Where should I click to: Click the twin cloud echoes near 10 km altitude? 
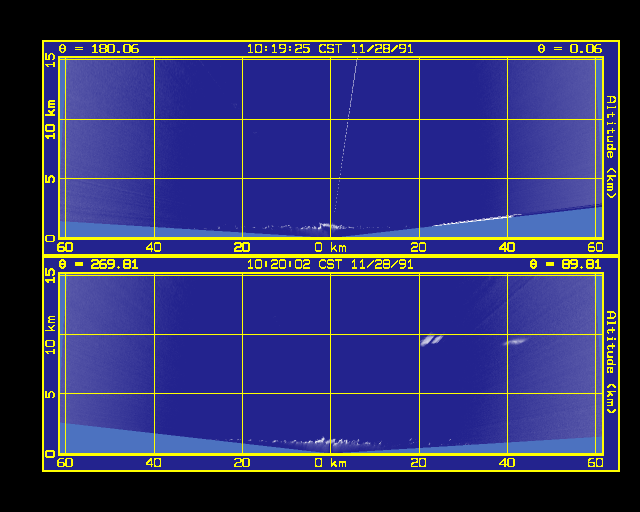click(x=432, y=340)
